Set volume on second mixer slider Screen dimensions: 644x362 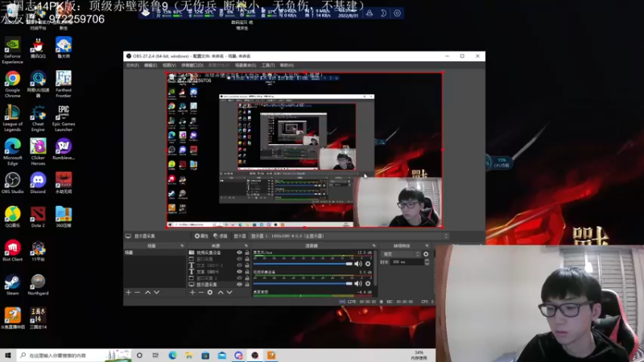pyautogui.click(x=303, y=284)
